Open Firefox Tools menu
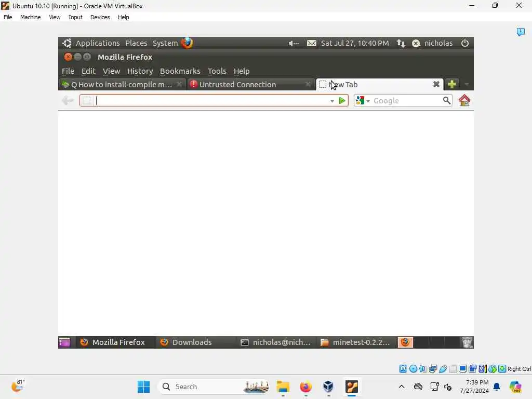This screenshot has width=532, height=399. click(x=217, y=71)
